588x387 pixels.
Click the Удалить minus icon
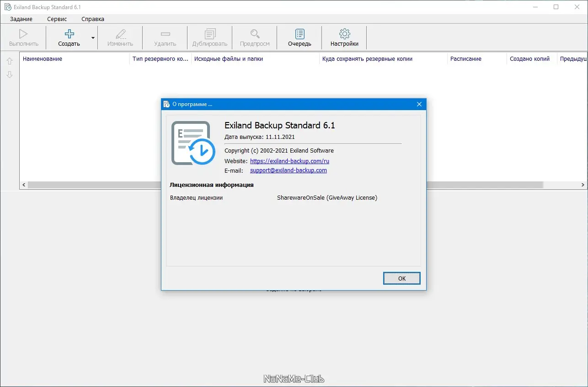[x=166, y=34]
